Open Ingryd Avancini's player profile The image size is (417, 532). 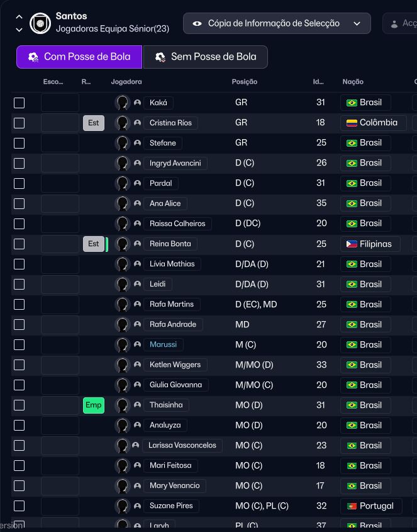pos(175,163)
